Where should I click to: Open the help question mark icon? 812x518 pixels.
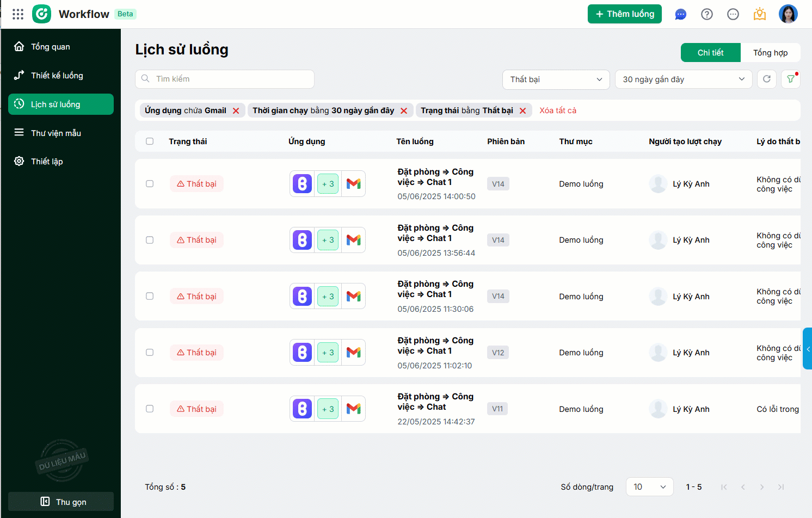706,14
